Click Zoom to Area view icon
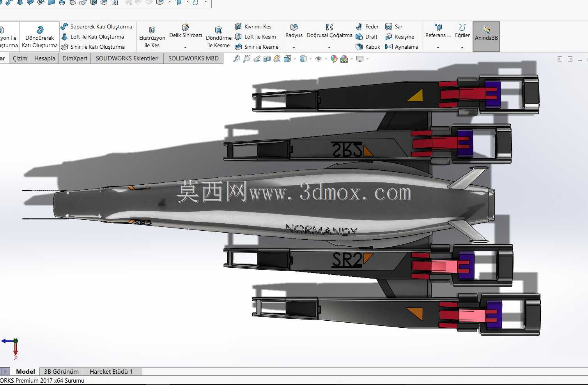 click(x=247, y=59)
